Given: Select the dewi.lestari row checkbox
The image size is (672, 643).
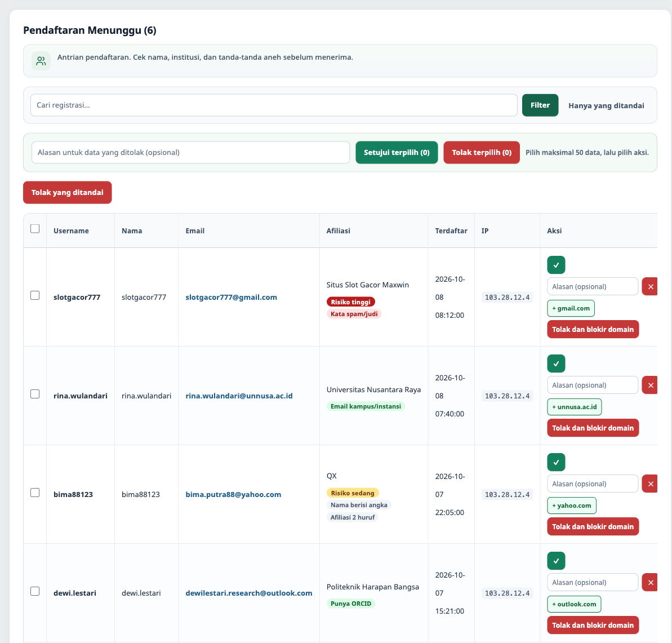Looking at the screenshot, I should point(35,591).
